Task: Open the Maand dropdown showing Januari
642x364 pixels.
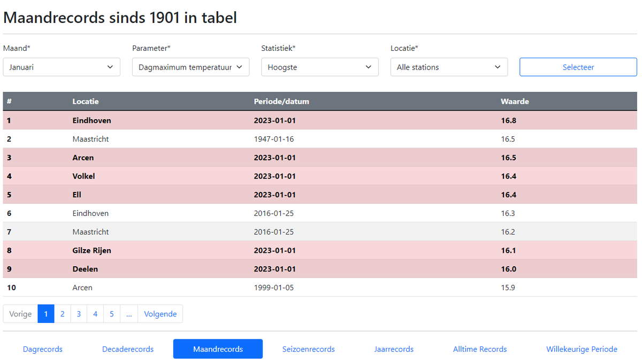Action: (61, 67)
